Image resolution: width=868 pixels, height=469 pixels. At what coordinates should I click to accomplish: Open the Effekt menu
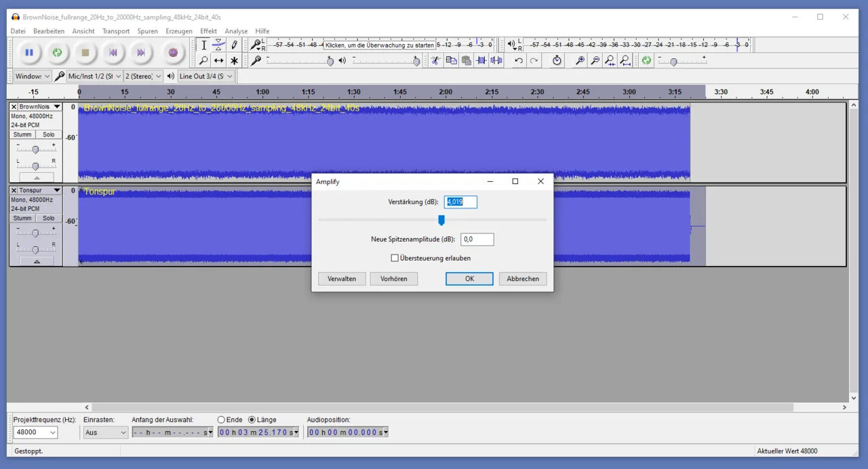(x=208, y=31)
